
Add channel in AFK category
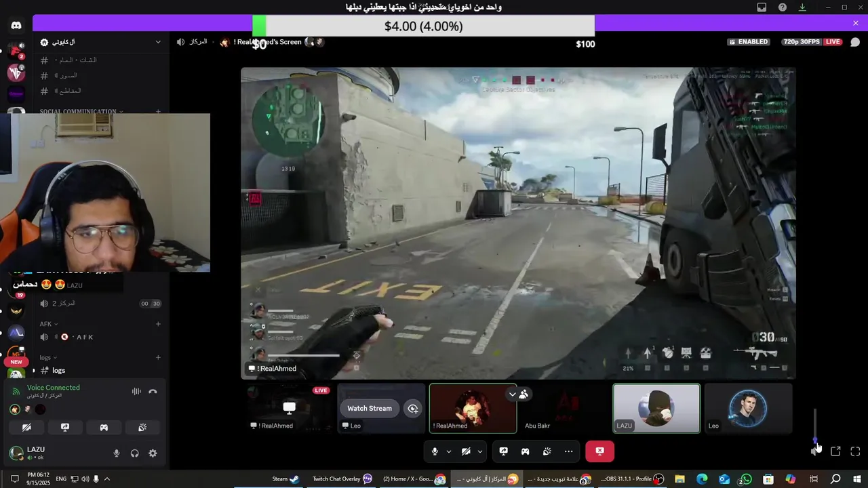coord(158,324)
